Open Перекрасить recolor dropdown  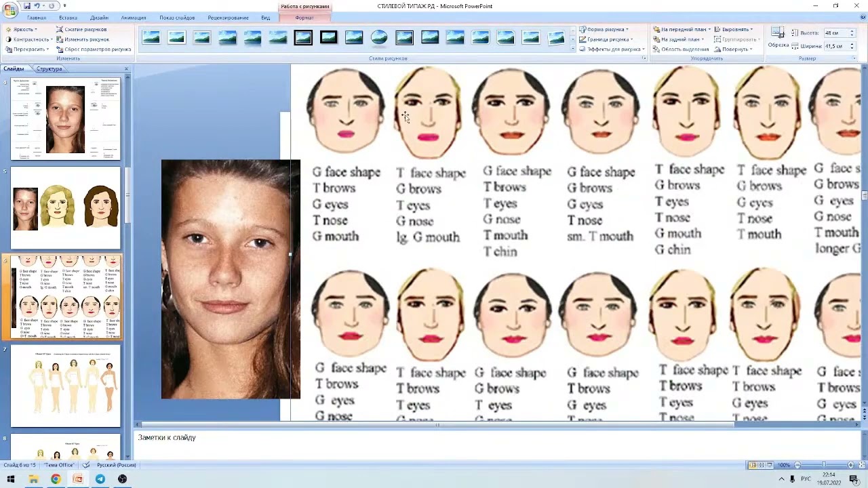[x=26, y=49]
